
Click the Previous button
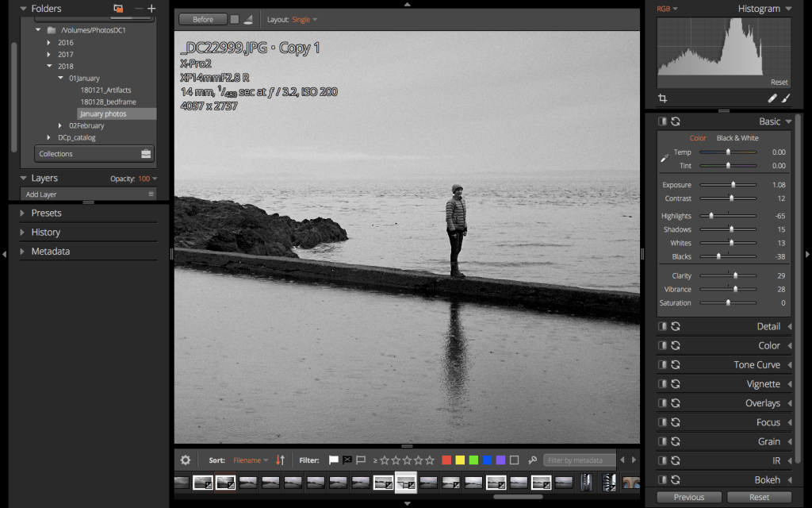click(x=689, y=497)
